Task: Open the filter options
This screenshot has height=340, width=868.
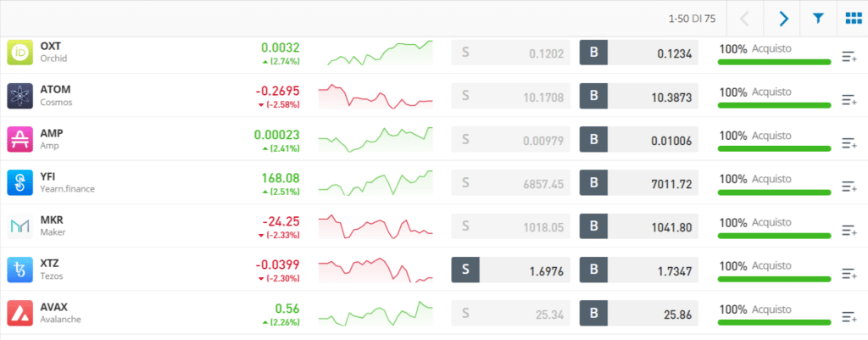Action: coord(819,19)
